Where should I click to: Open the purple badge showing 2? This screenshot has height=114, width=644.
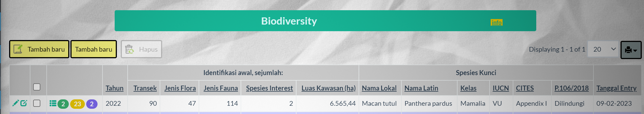pyautogui.click(x=92, y=104)
